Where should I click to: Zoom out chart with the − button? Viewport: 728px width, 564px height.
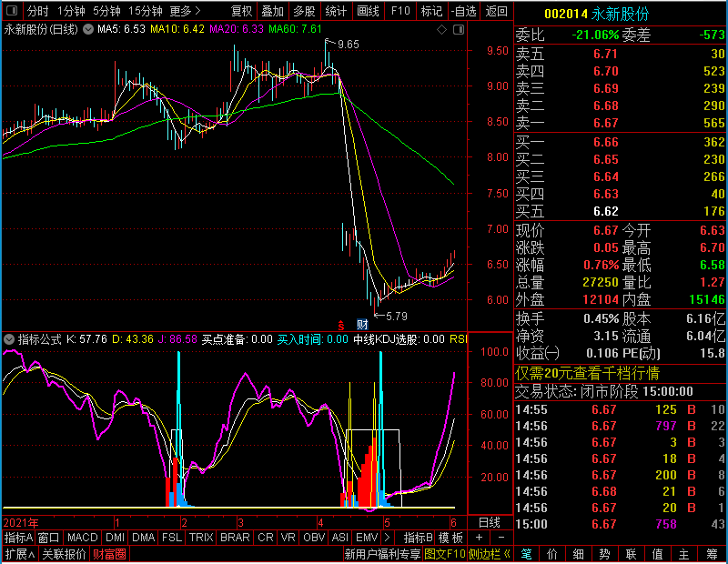[x=501, y=538]
